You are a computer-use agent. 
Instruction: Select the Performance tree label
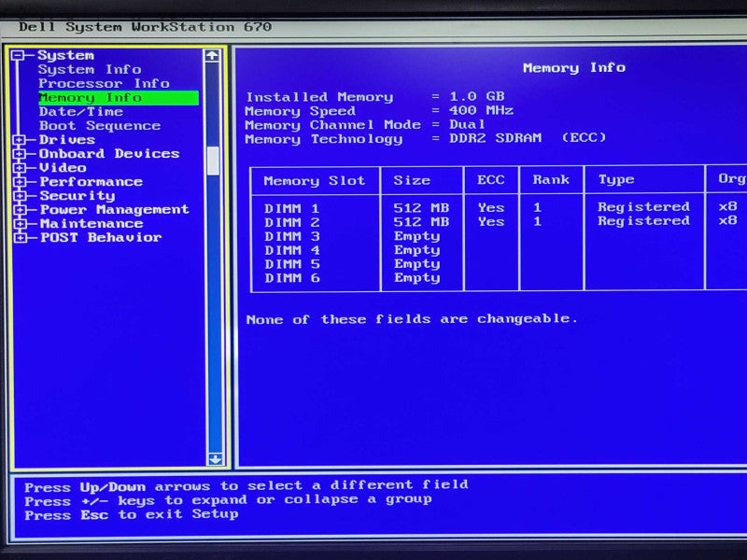click(x=91, y=182)
